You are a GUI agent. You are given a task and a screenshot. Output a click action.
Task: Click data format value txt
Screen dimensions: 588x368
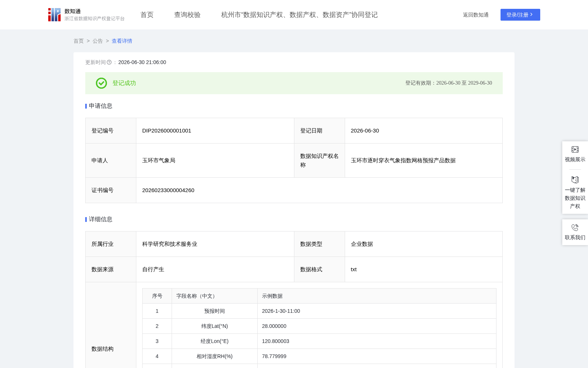(354, 269)
